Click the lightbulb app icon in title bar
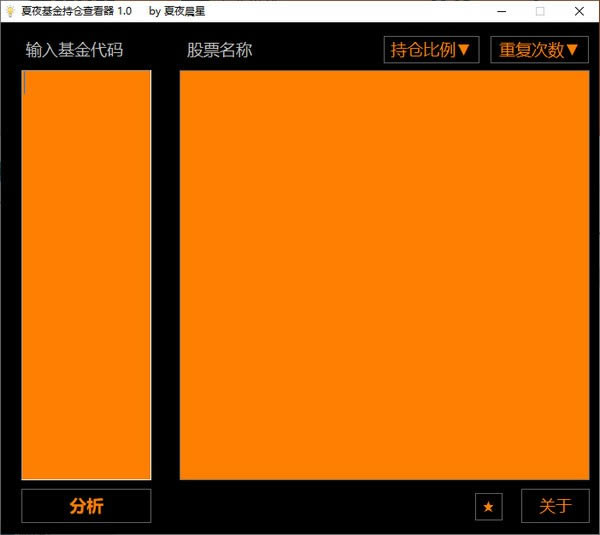 11,11
